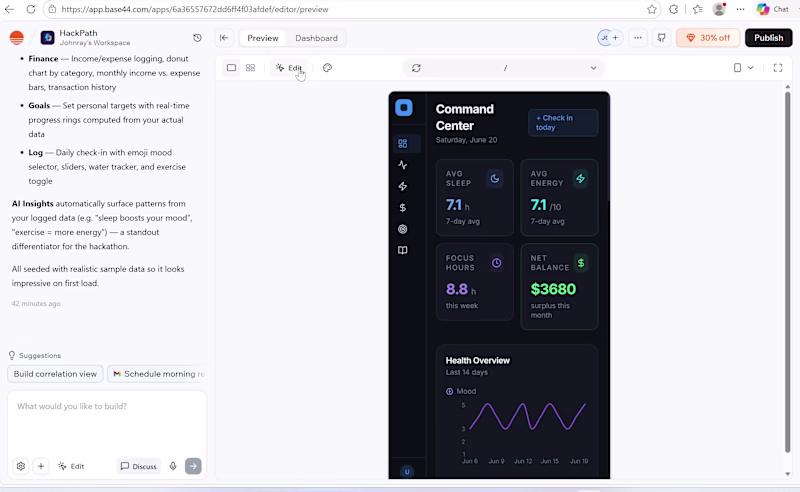The width and height of the screenshot is (800, 492).
Task: Open browser favorites list icon
Action: coord(697,9)
